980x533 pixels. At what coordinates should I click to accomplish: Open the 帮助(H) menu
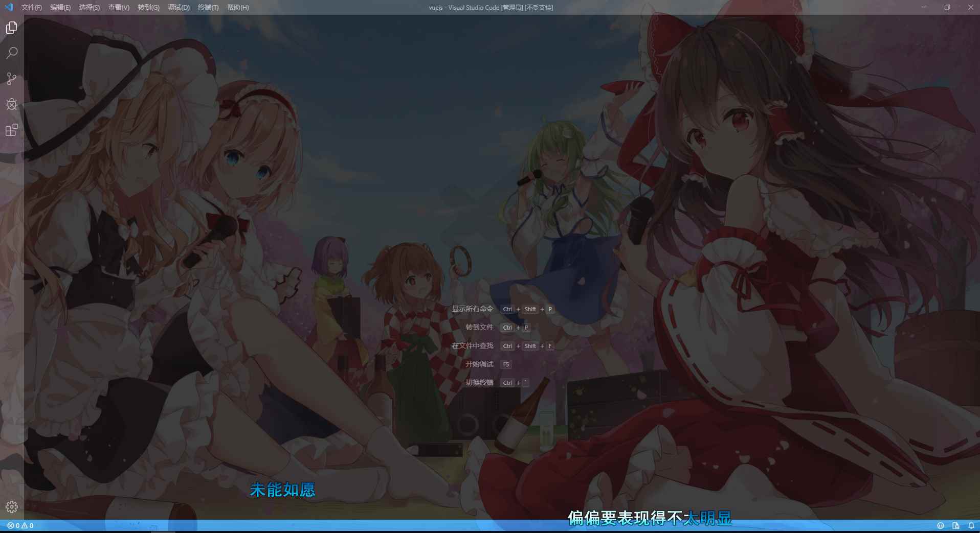click(x=238, y=7)
